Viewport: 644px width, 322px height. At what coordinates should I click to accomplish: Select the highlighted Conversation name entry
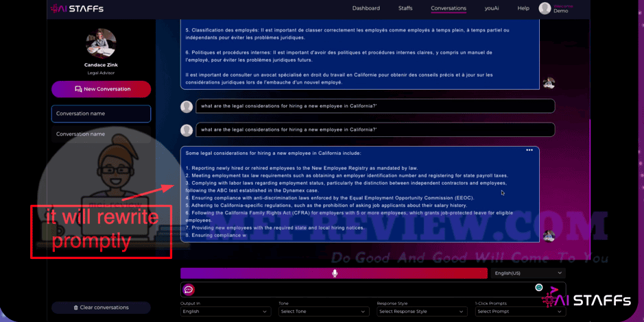click(x=101, y=114)
